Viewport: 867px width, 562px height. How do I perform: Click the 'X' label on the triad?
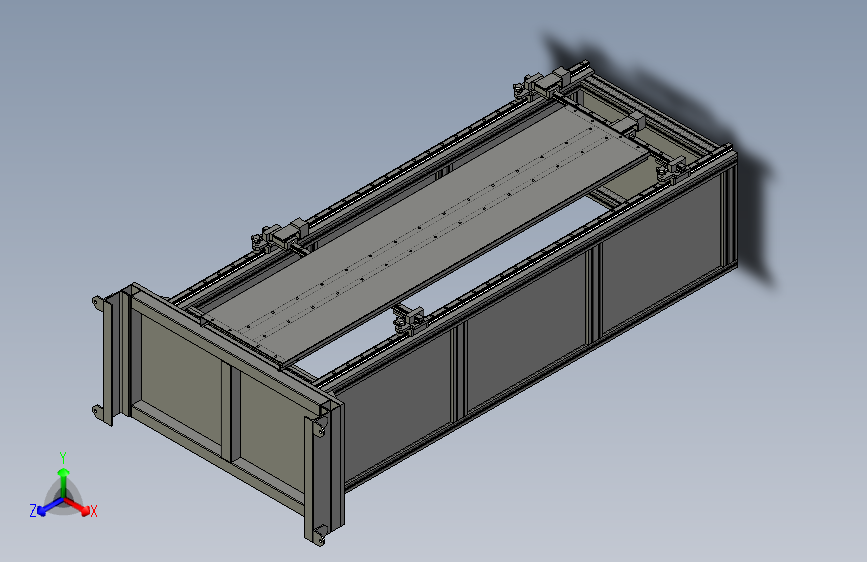(x=94, y=511)
